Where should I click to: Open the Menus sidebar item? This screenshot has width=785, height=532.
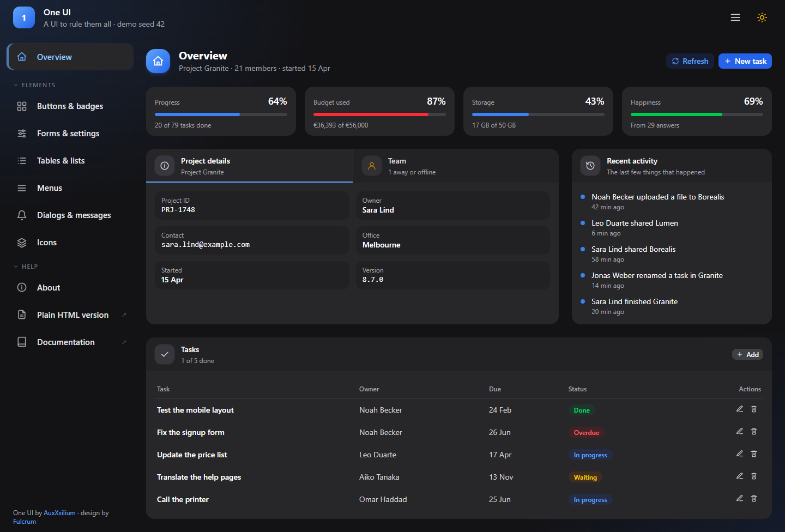(x=70, y=188)
